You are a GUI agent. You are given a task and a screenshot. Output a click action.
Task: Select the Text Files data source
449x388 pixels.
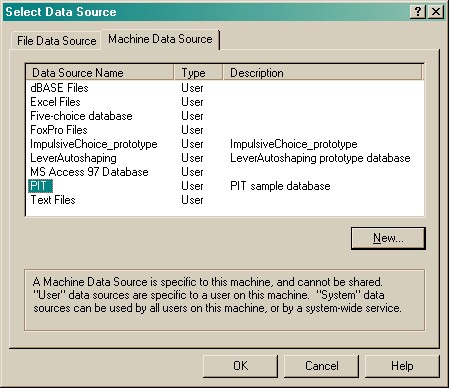(53, 200)
